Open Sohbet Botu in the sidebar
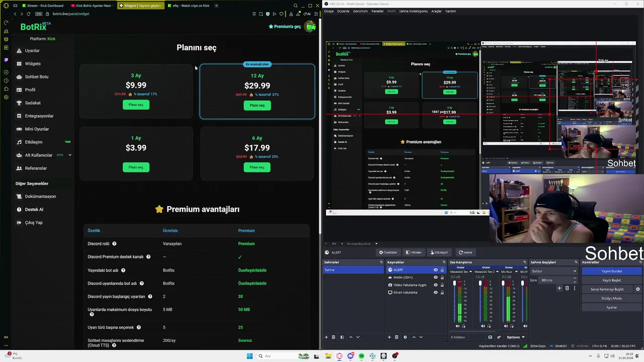Screen dimensions: 644x362 (x=37, y=77)
